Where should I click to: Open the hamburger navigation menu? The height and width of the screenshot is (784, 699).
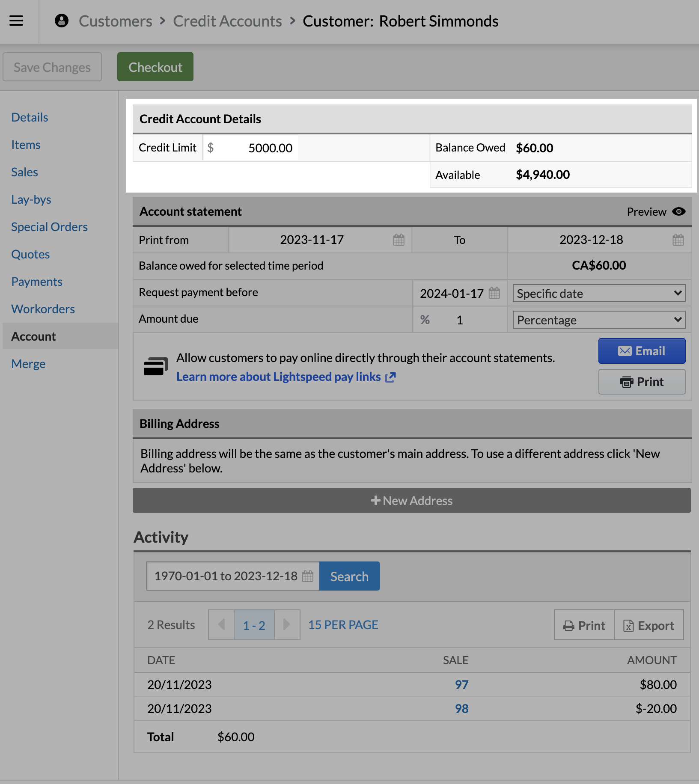[17, 21]
